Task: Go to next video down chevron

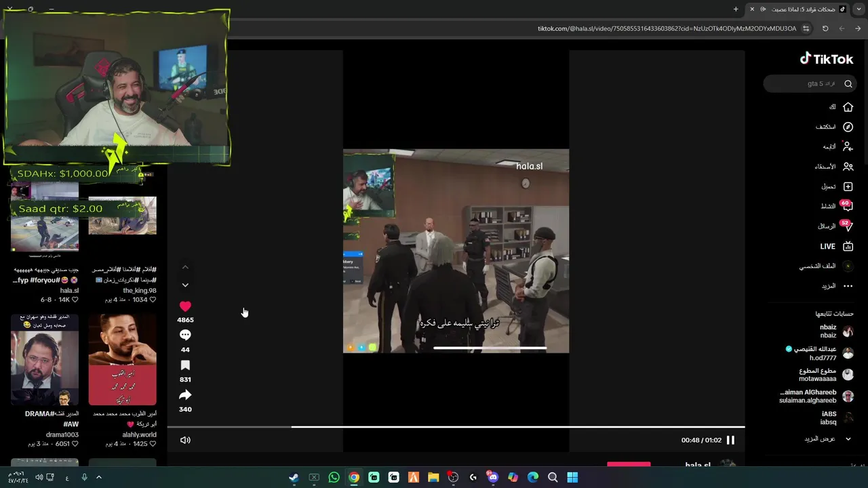Action: [185, 285]
